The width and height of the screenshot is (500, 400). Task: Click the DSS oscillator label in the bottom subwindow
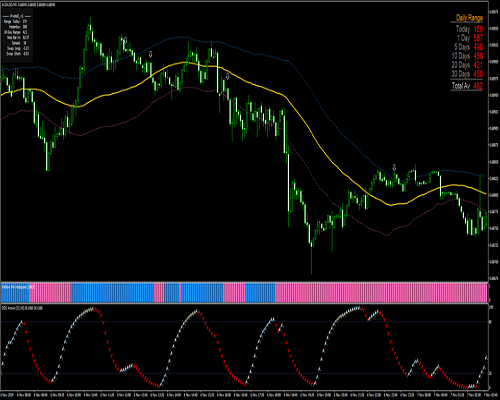[x=22, y=308]
